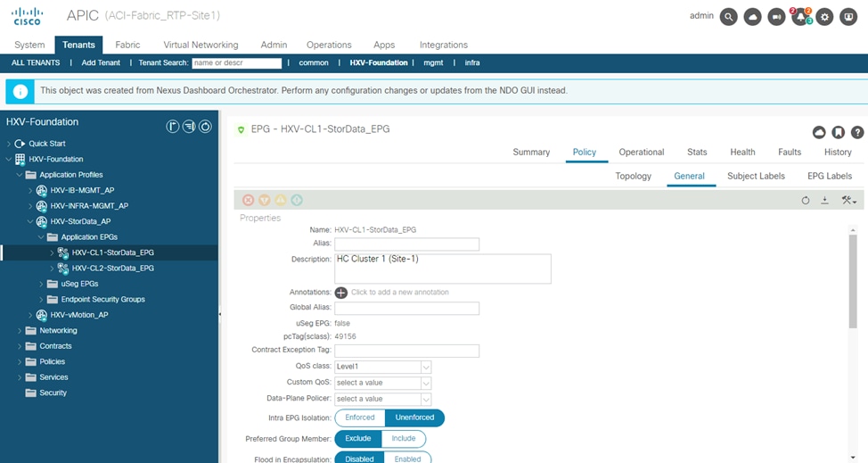Click the Quick Start icon
Screen dimensions: 868x463
20,144
